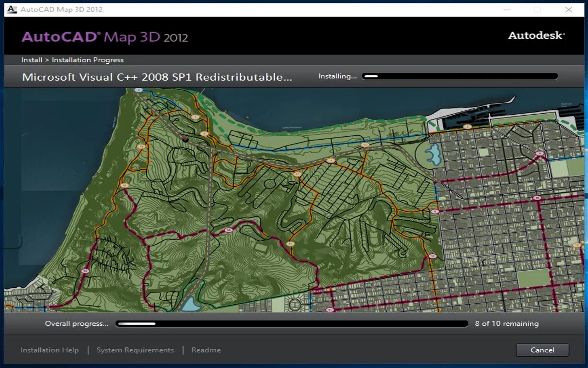The width and height of the screenshot is (588, 368).
Task: Click the Autodesk logo
Action: [536, 36]
